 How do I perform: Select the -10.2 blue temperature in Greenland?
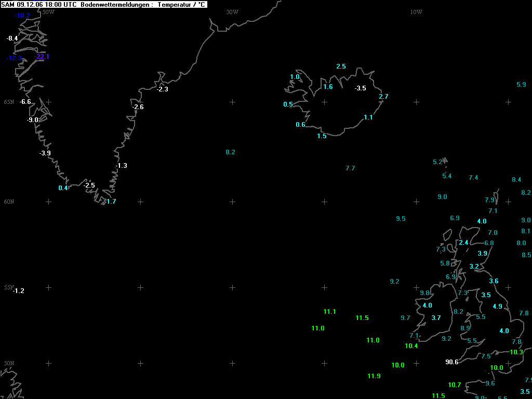[22, 16]
